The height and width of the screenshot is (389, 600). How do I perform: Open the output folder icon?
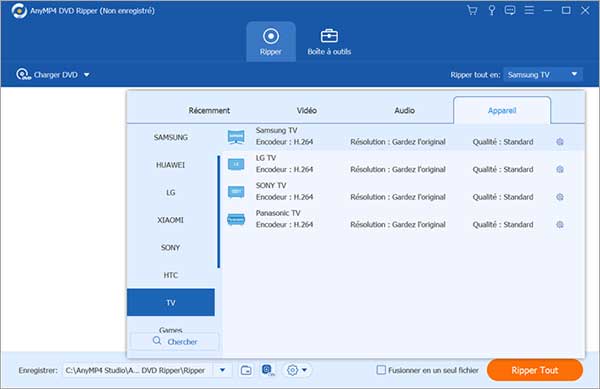point(246,370)
